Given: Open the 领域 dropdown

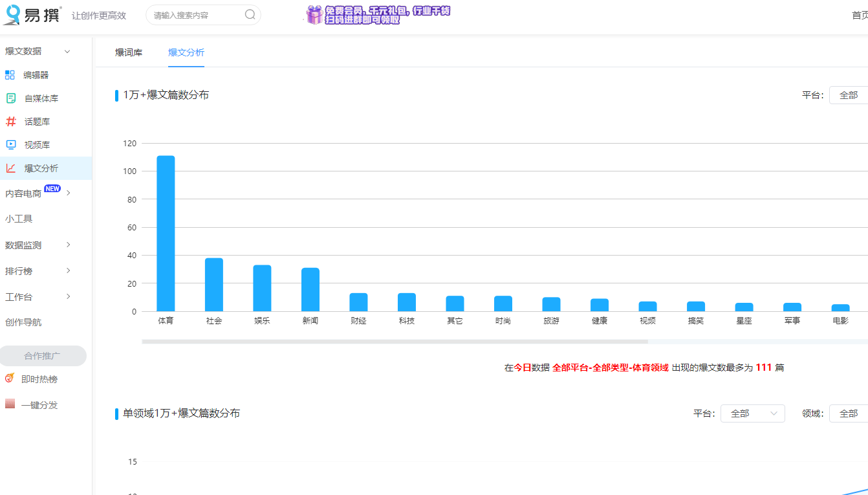Looking at the screenshot, I should tap(849, 413).
